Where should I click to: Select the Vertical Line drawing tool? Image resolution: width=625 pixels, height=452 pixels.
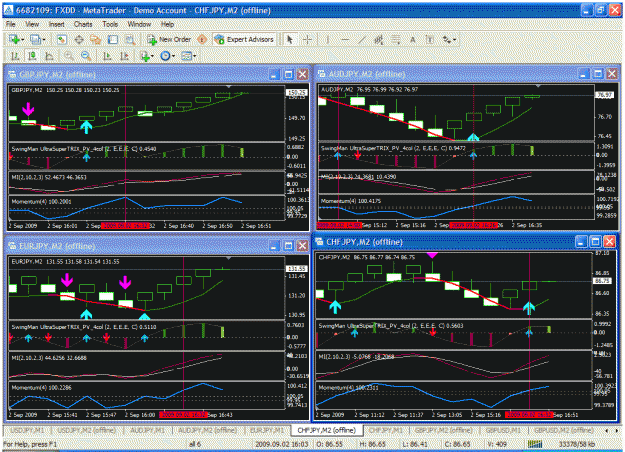click(328, 39)
